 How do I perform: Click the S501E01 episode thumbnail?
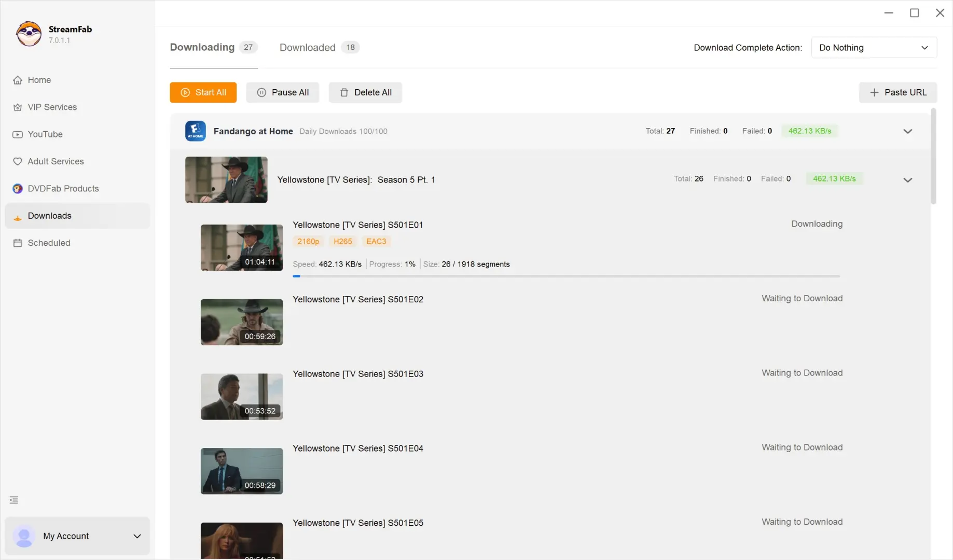coord(242,247)
